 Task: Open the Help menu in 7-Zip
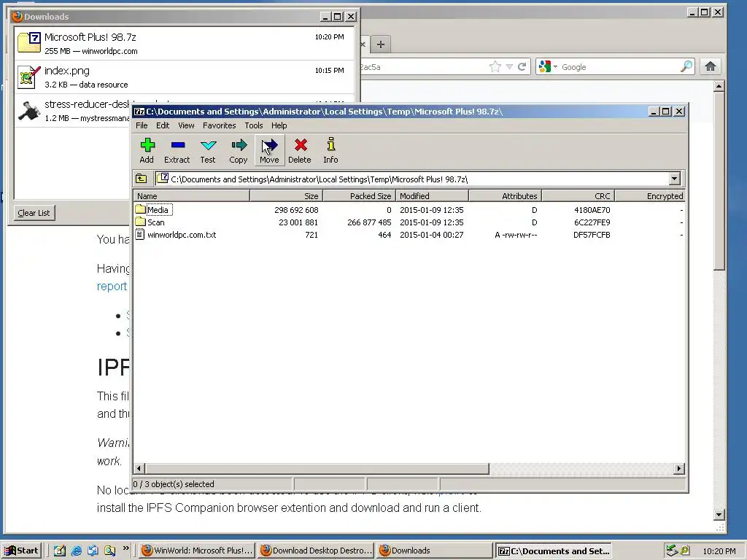point(279,125)
